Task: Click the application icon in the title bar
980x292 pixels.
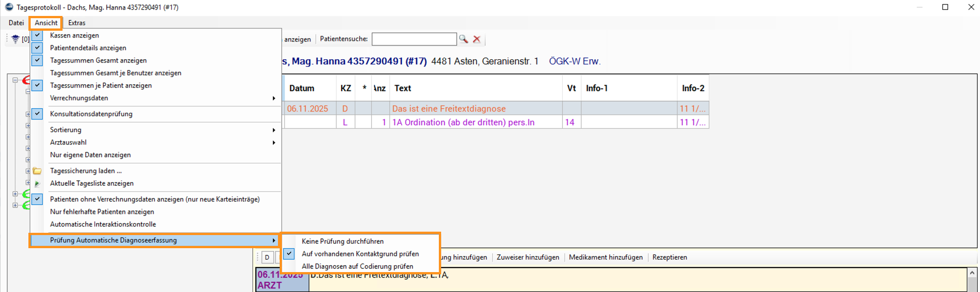Action: [9, 7]
